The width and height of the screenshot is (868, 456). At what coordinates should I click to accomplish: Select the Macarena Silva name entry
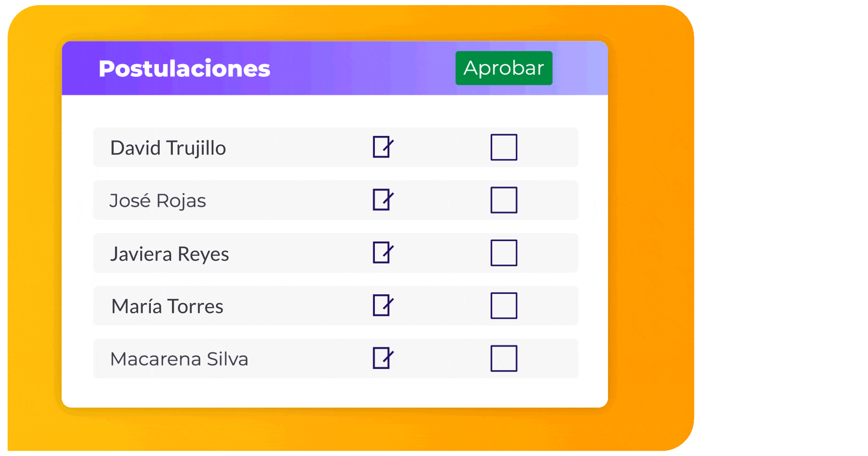point(179,359)
